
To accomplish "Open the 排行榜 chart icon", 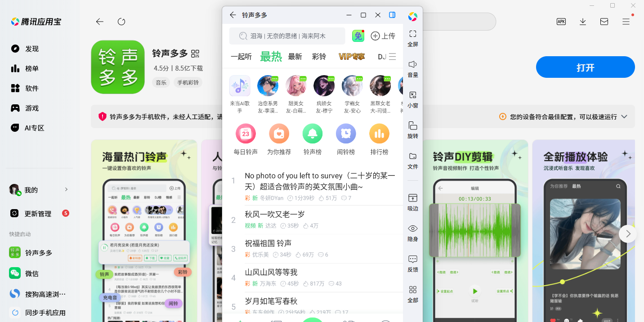I will tap(379, 134).
